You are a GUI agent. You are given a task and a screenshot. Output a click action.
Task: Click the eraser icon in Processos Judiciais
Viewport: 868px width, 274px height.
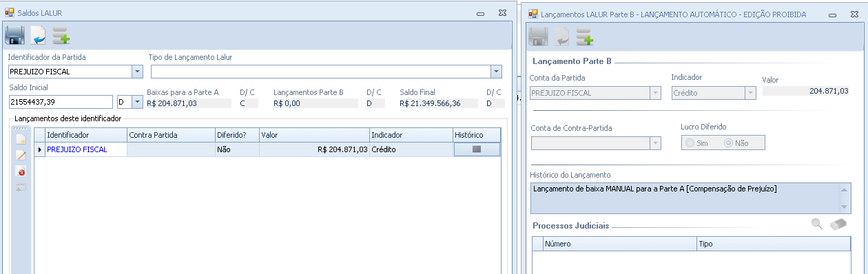(x=838, y=224)
